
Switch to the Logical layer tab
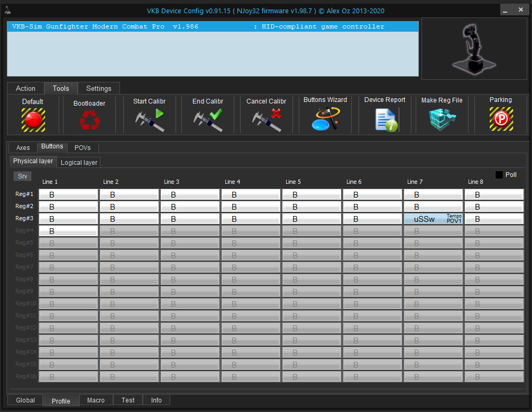click(x=79, y=163)
